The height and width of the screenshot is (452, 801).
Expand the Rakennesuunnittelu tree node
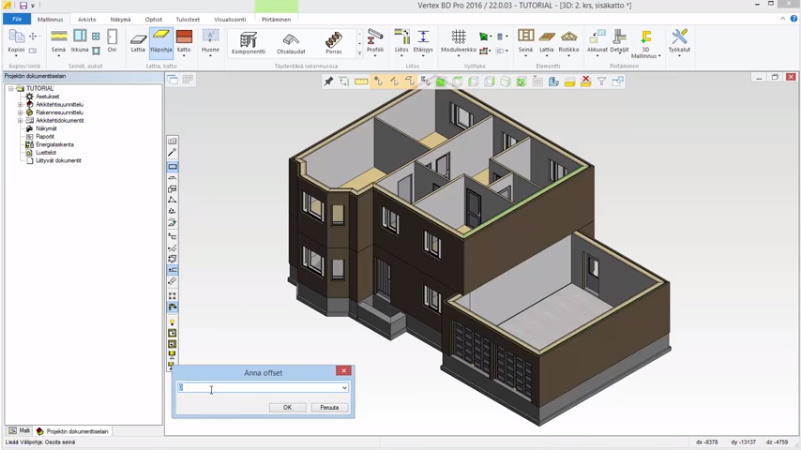click(x=20, y=112)
